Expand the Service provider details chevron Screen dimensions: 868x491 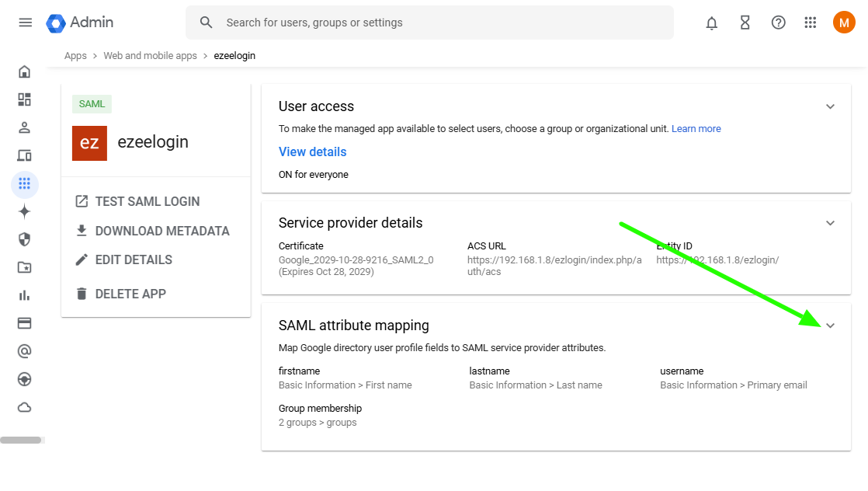(831, 223)
